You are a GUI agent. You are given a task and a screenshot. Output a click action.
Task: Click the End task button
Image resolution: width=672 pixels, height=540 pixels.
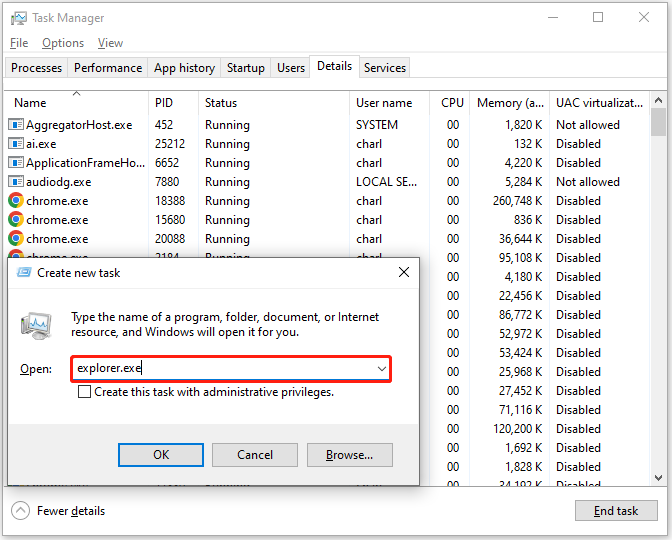point(616,510)
